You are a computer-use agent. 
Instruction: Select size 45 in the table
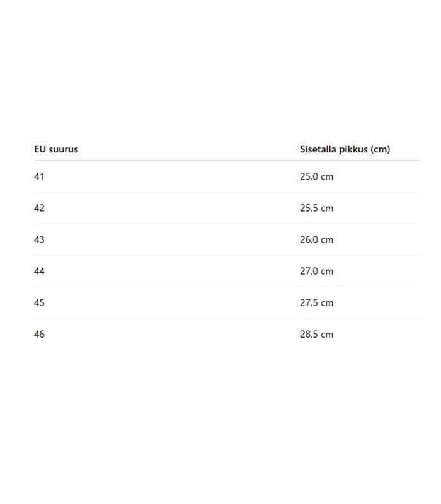[x=39, y=302]
